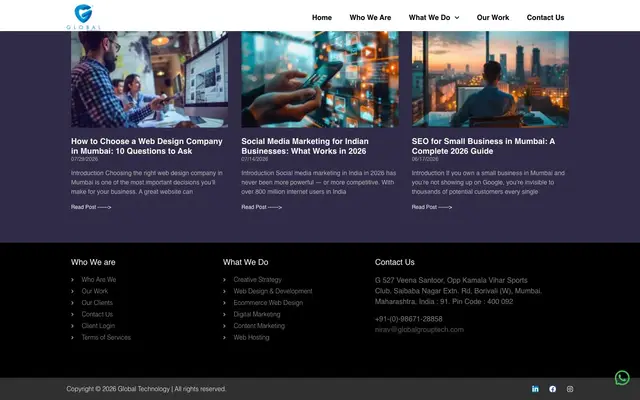Go to Home in the navigation

tap(322, 18)
